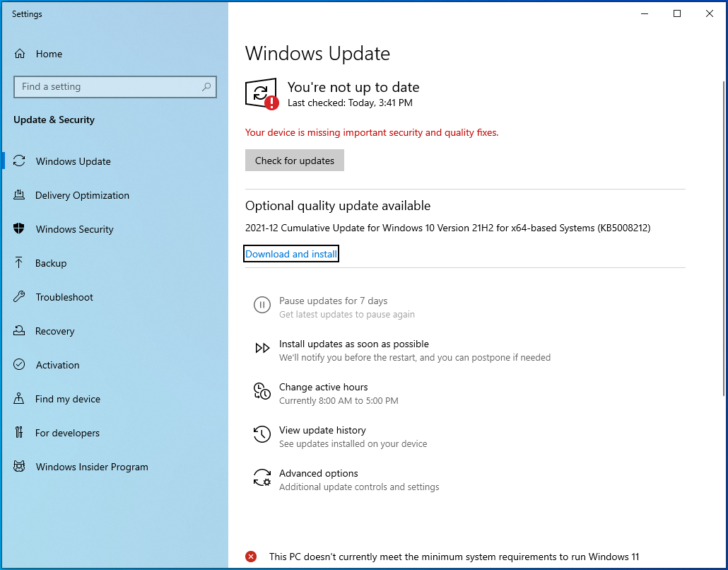Click the search magnifier icon
728x570 pixels.
206,87
